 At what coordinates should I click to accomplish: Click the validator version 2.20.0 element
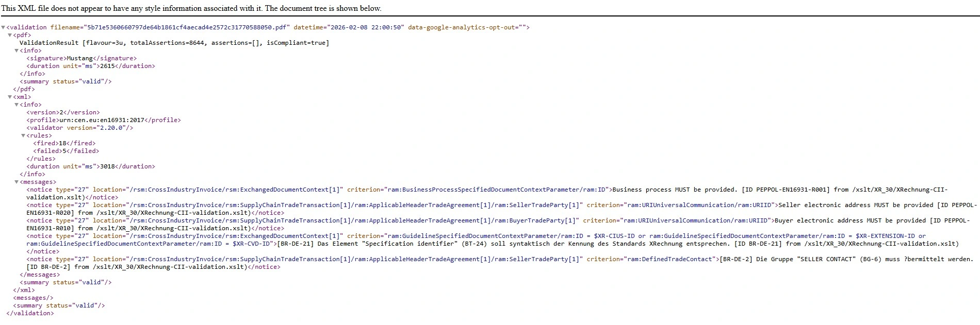point(79,128)
